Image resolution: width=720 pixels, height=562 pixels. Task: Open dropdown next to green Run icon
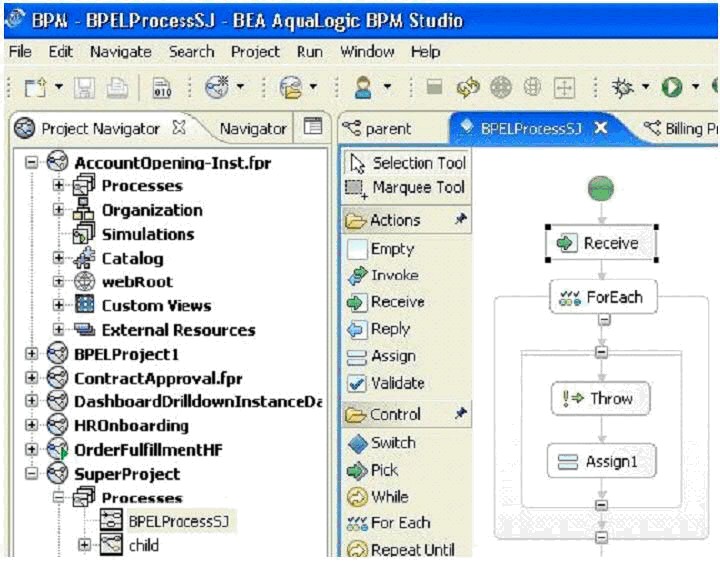coord(695,86)
